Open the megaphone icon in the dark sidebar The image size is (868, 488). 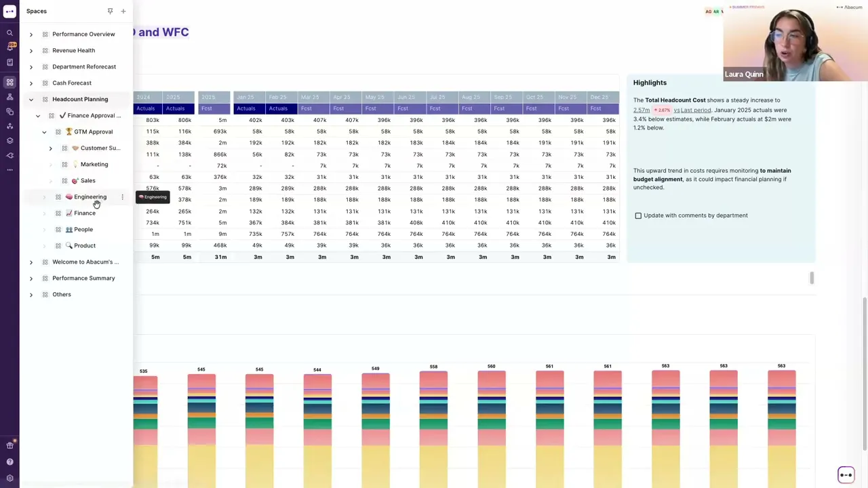pyautogui.click(x=9, y=155)
